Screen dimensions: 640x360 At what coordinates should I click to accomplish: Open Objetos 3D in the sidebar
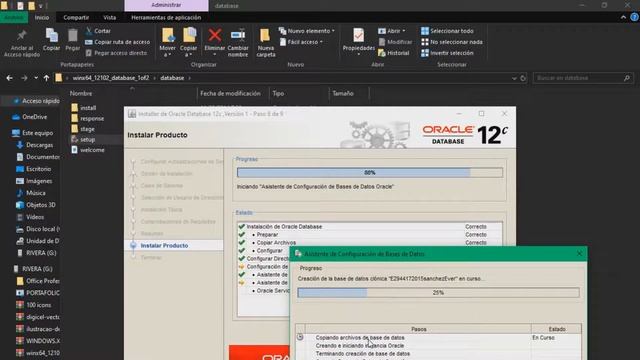click(x=36, y=205)
